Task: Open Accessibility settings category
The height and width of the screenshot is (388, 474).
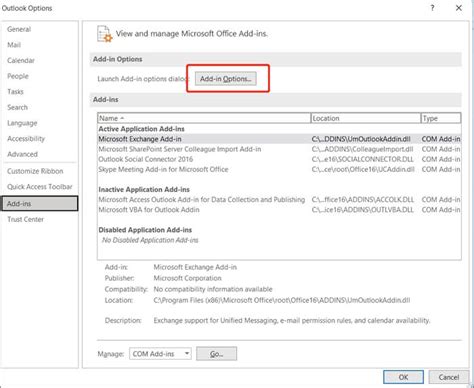Action: [x=26, y=139]
